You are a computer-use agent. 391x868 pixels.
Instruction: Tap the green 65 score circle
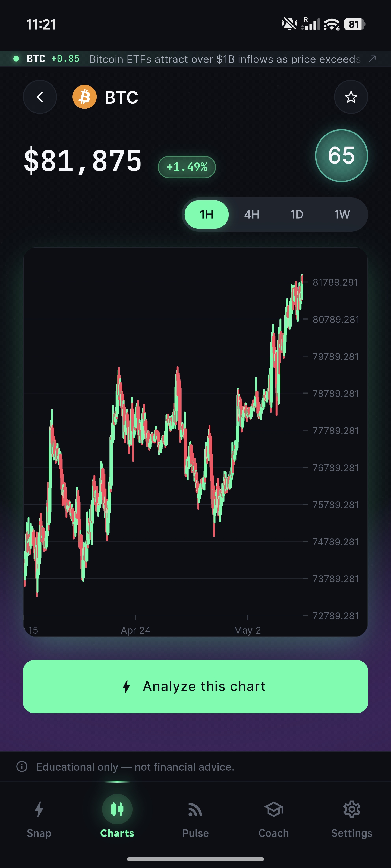341,156
